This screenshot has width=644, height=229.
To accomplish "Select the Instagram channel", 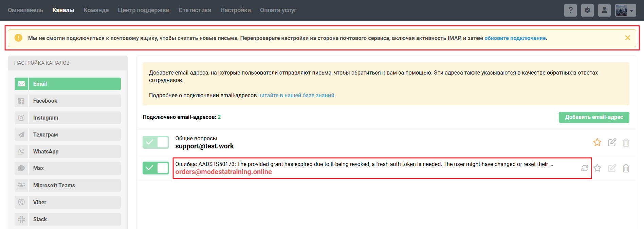I will (x=68, y=118).
